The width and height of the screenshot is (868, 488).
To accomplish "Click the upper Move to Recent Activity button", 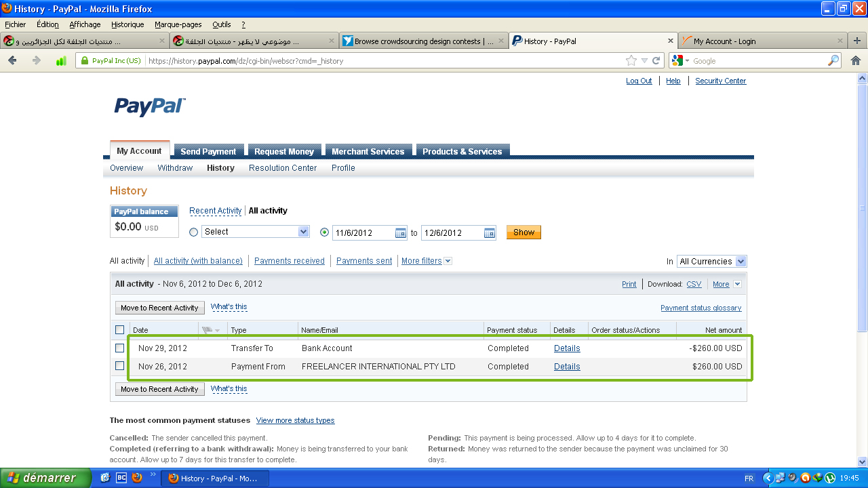I will point(159,308).
